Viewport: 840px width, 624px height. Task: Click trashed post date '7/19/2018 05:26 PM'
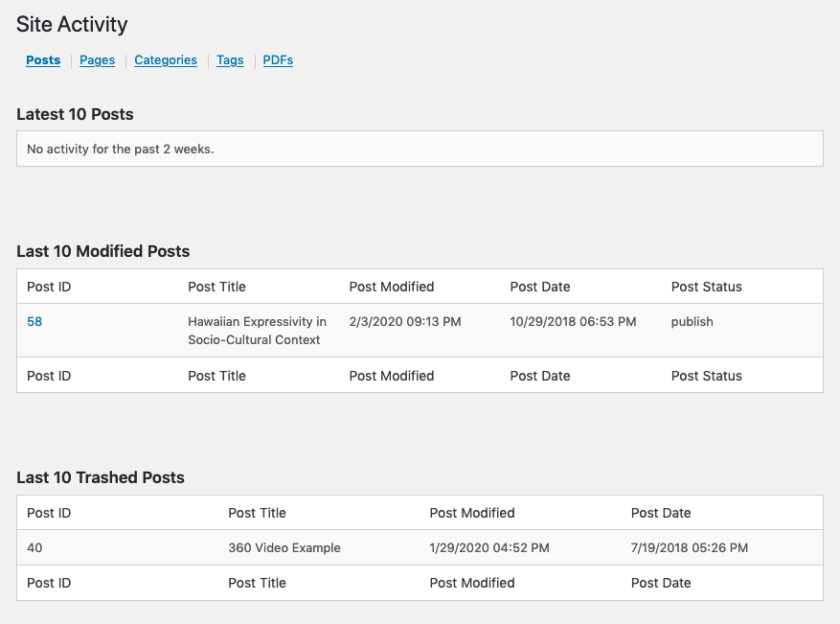pos(689,548)
